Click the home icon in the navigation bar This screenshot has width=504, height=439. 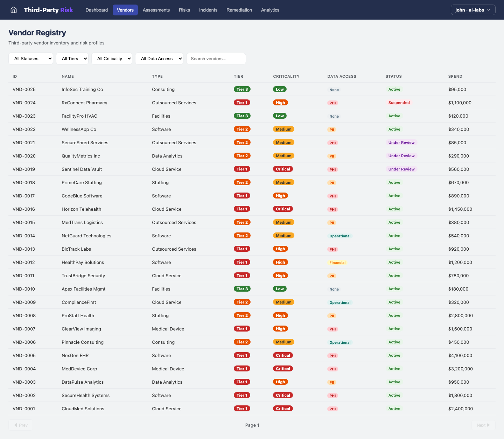click(x=13, y=10)
